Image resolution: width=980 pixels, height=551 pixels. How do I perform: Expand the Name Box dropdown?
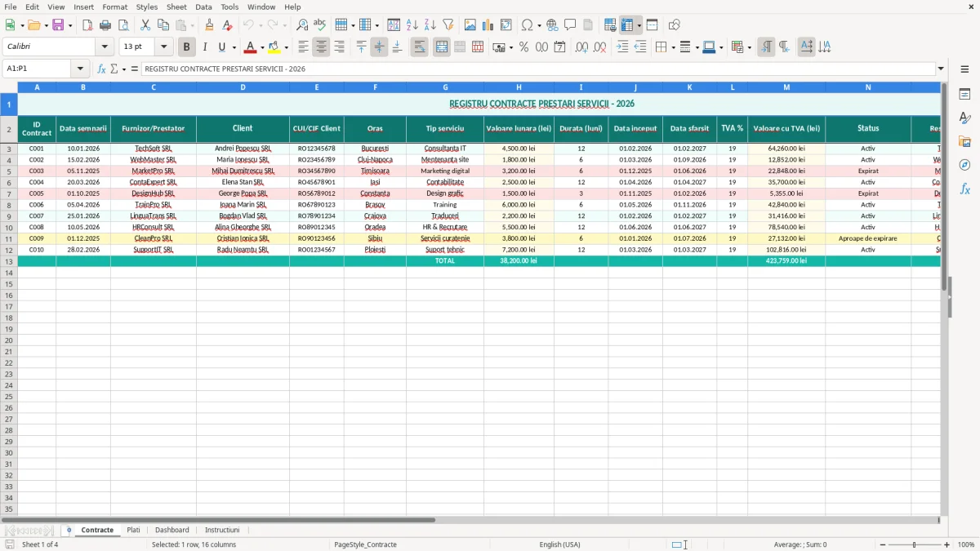click(81, 69)
